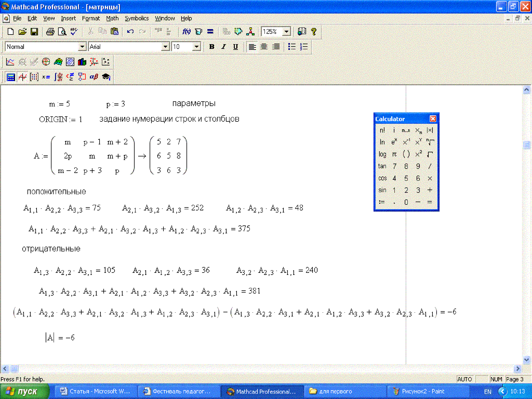Open the Vector and Matrix toolbar icon
Image resolution: width=532 pixels, height=399 pixels.
click(x=34, y=77)
